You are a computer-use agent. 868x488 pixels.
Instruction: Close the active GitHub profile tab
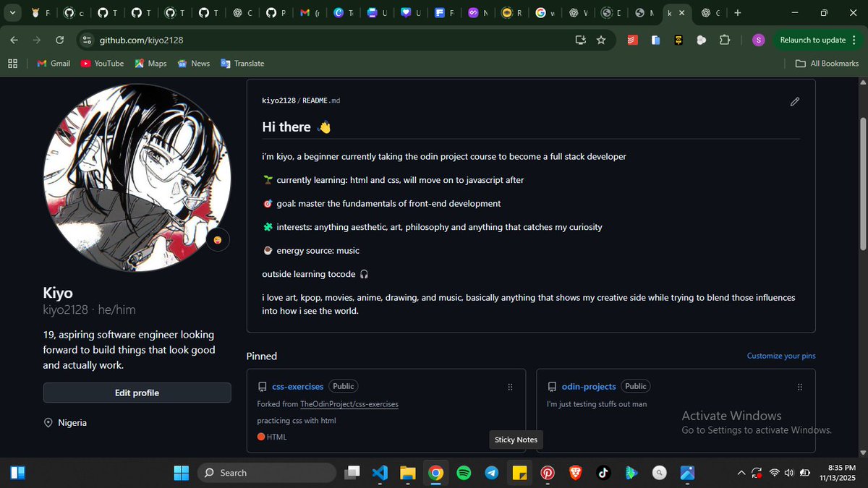(x=681, y=13)
